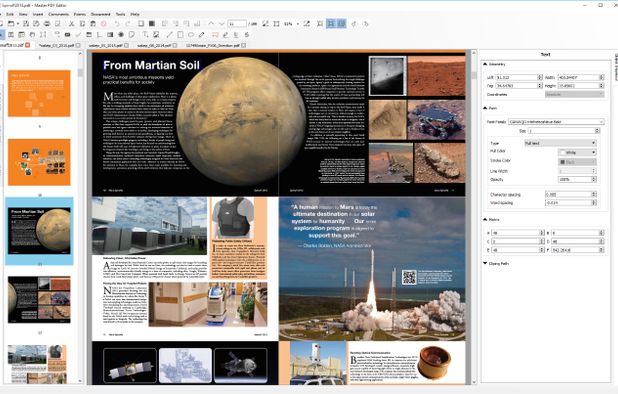Switch to galaxy_08_2014.pdf tab
Image resolution: width=618 pixels, height=394 pixels.
[x=154, y=45]
